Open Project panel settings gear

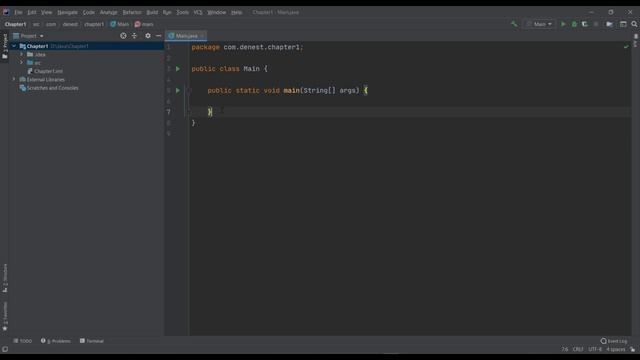[x=148, y=36]
